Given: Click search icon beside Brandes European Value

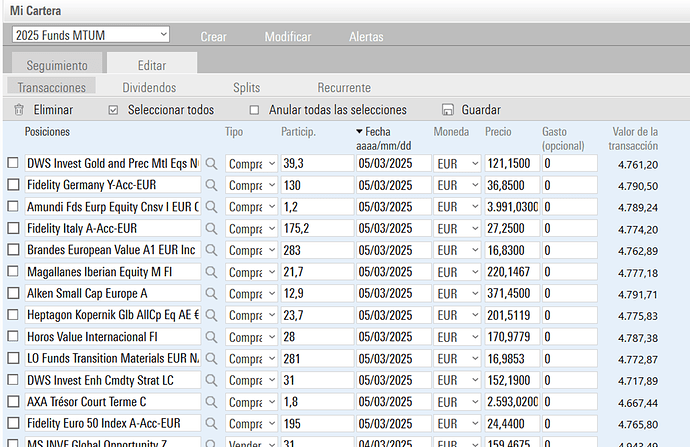Looking at the screenshot, I should tap(211, 250).
